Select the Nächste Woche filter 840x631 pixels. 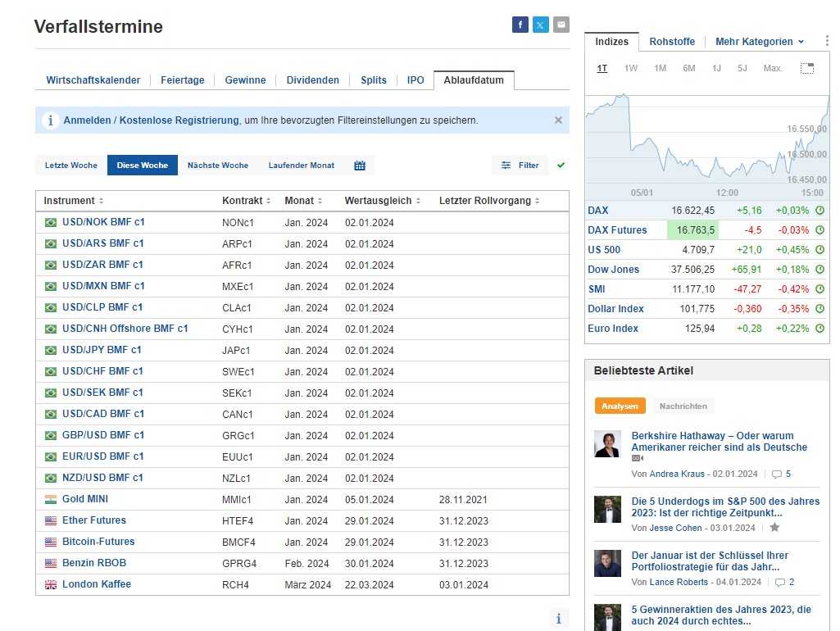218,166
